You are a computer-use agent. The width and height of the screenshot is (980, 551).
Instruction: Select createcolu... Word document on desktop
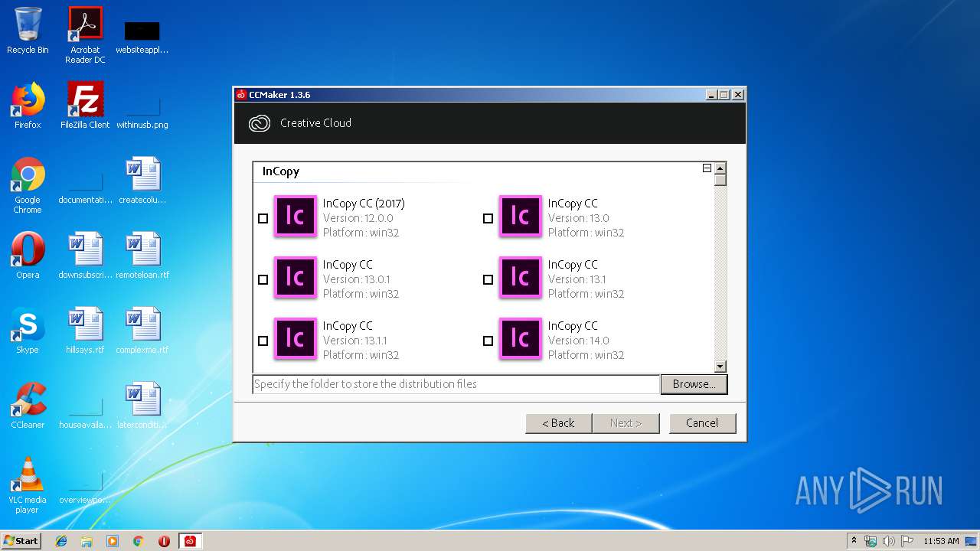142,181
